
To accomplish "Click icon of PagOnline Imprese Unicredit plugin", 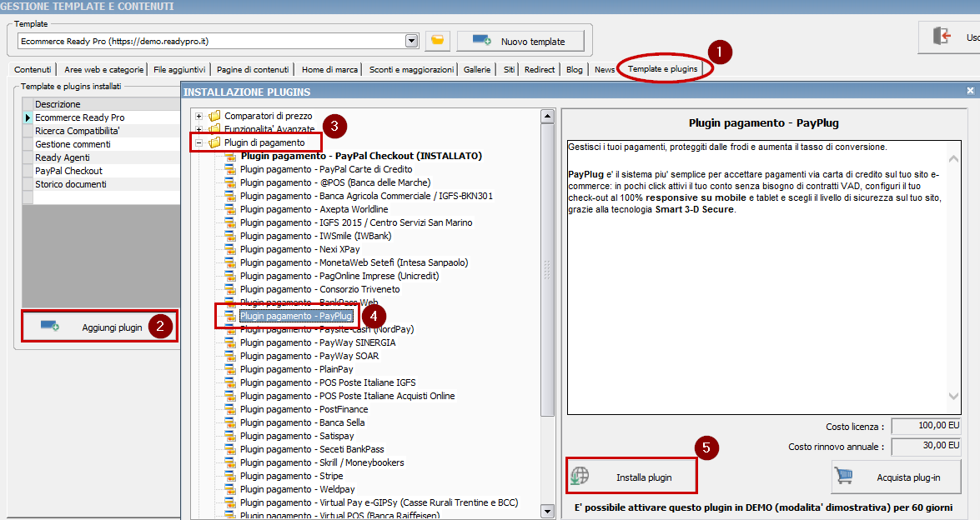I will pyautogui.click(x=230, y=276).
